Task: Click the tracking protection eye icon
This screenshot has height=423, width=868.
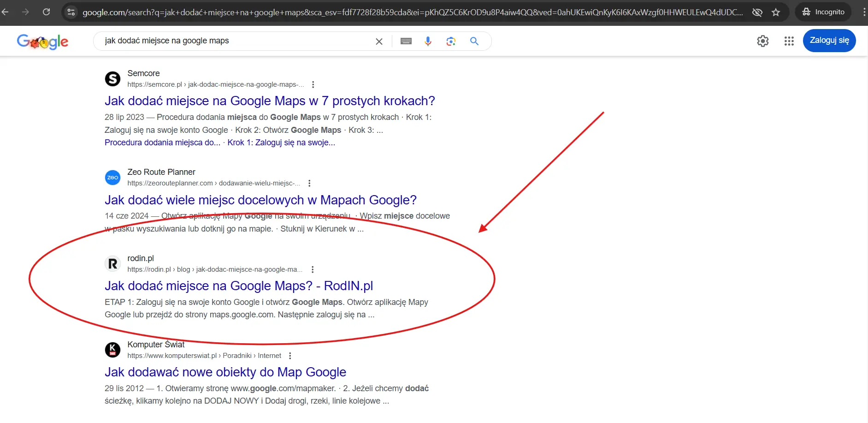Action: click(757, 12)
